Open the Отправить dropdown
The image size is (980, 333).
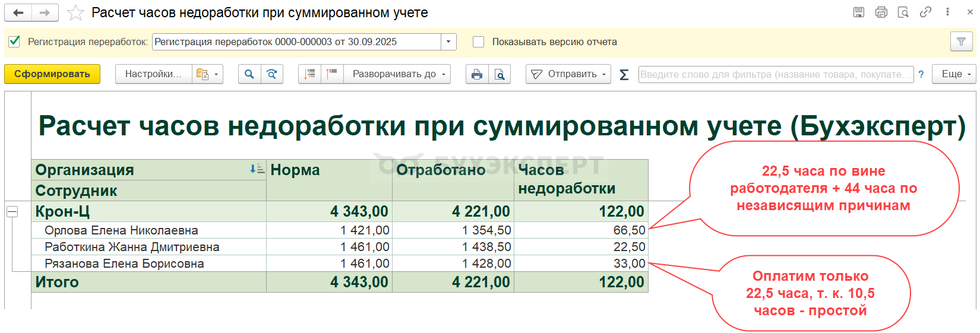568,74
